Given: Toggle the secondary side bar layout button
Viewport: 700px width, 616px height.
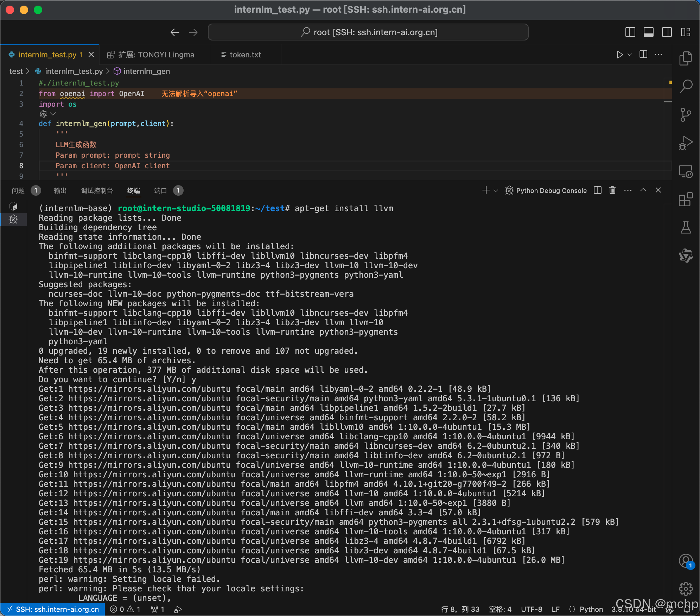Looking at the screenshot, I should 667,32.
